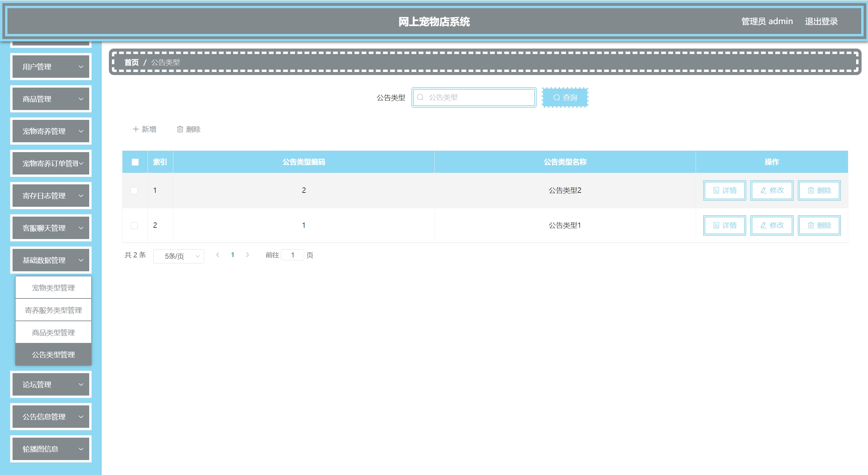Collapse the 基础数据管理 sidebar menu

(x=51, y=260)
